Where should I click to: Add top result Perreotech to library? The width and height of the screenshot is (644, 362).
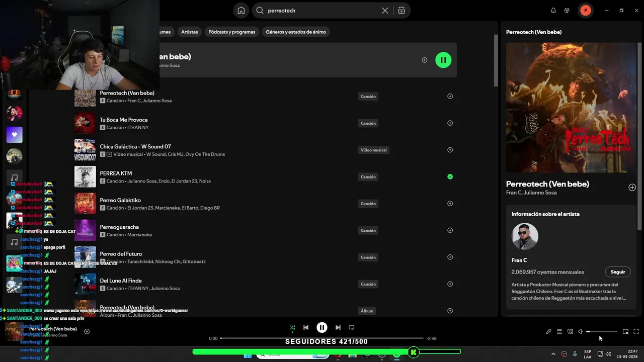click(425, 60)
